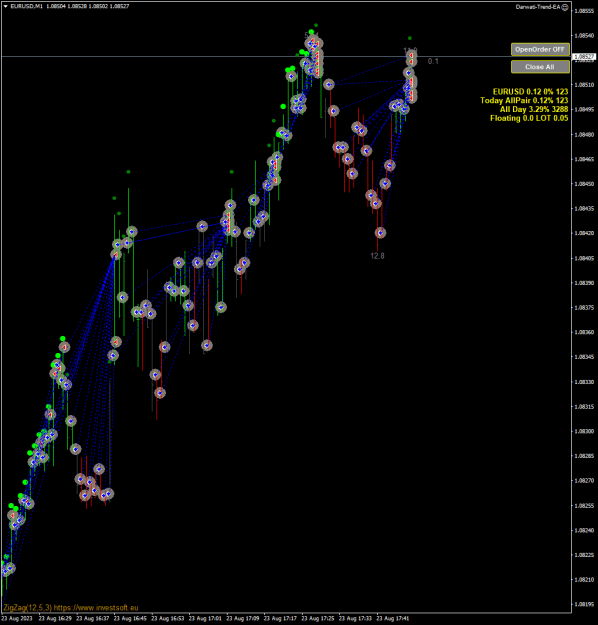
Task: Click the '23 Aug 17:25' time axis label
Action: point(318,619)
